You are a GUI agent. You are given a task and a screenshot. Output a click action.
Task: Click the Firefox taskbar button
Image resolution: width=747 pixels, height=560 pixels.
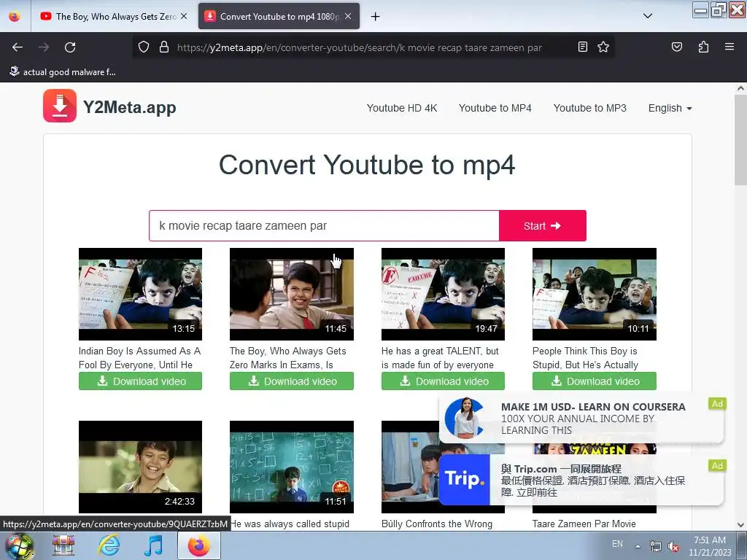[199, 545]
